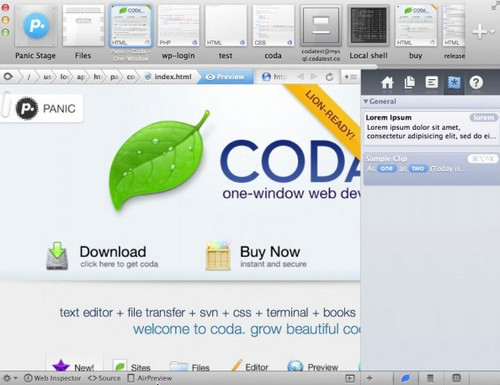Image resolution: width=500 pixels, height=385 pixels.
Task: Open the Local shell terminal tab
Action: click(368, 32)
